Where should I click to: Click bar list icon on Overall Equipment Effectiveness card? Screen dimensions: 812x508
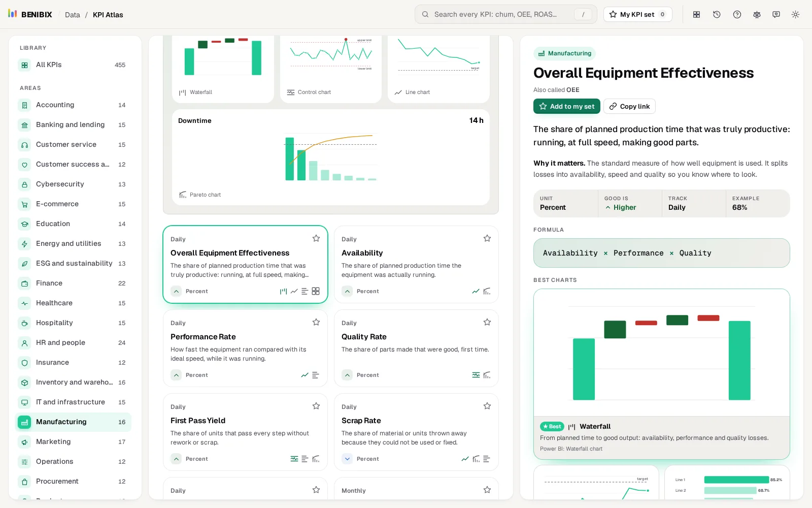click(x=304, y=291)
